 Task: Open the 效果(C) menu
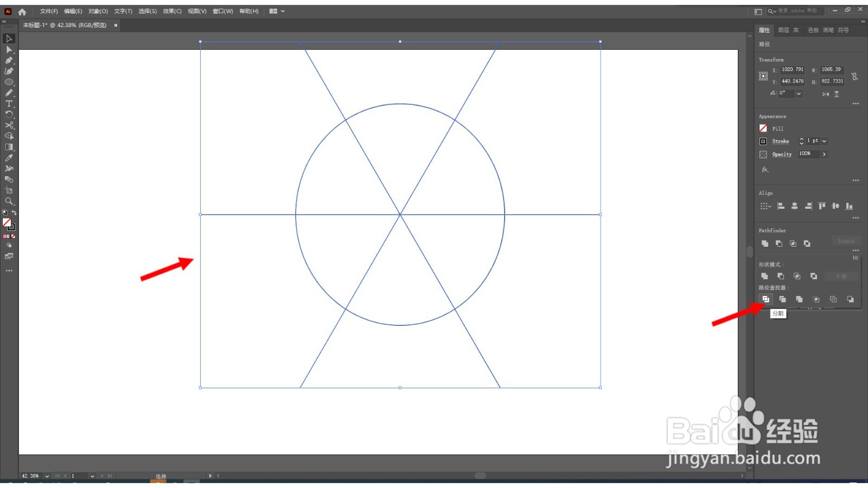(x=173, y=11)
